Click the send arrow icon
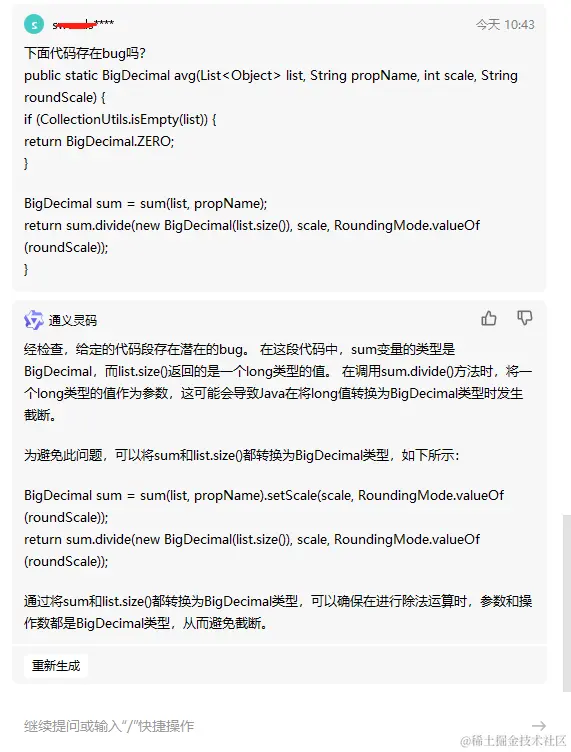This screenshot has width=571, height=752. [539, 726]
